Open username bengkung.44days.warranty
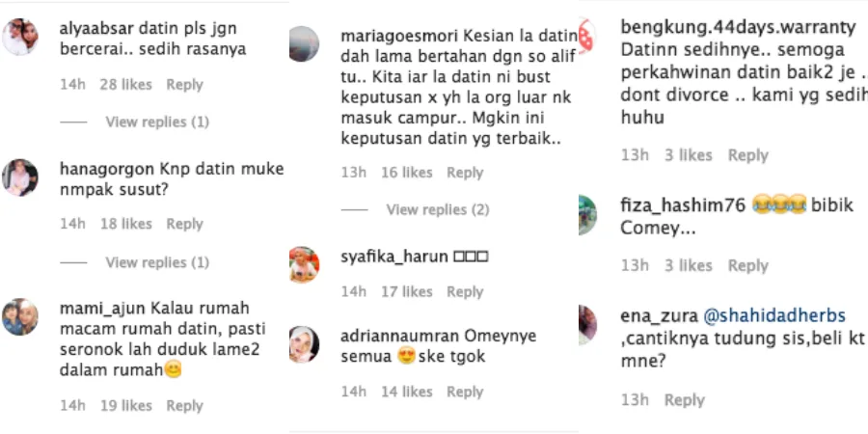 tap(739, 27)
